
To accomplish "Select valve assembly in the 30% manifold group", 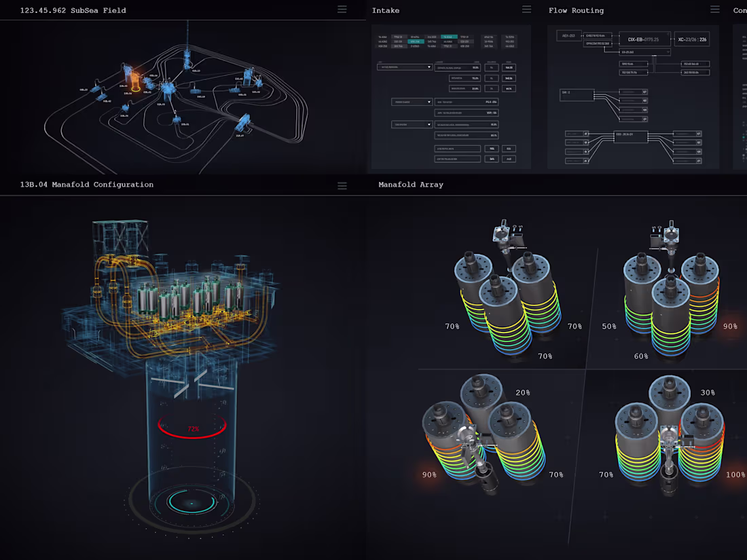I will coord(672,460).
